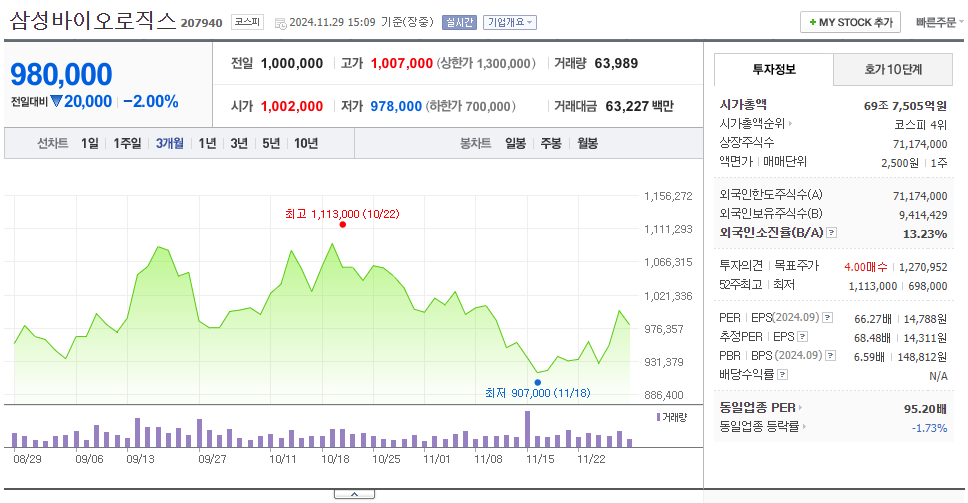Click the 상한가 1,300,000 text

click(486, 64)
